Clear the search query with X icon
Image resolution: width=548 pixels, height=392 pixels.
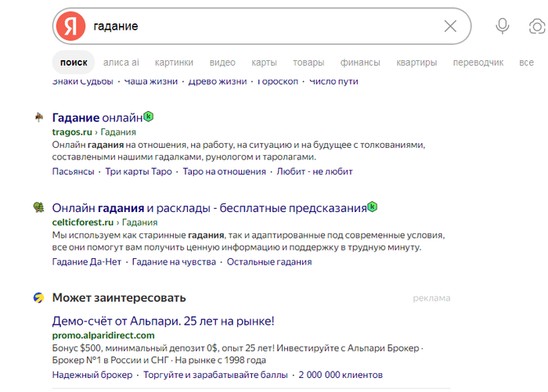tap(450, 26)
